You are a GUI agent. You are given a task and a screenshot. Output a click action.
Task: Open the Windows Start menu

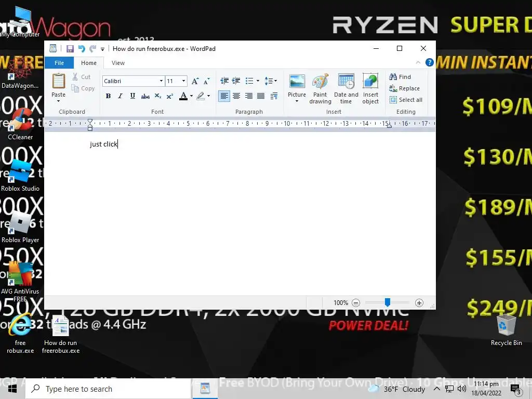pyautogui.click(x=12, y=389)
